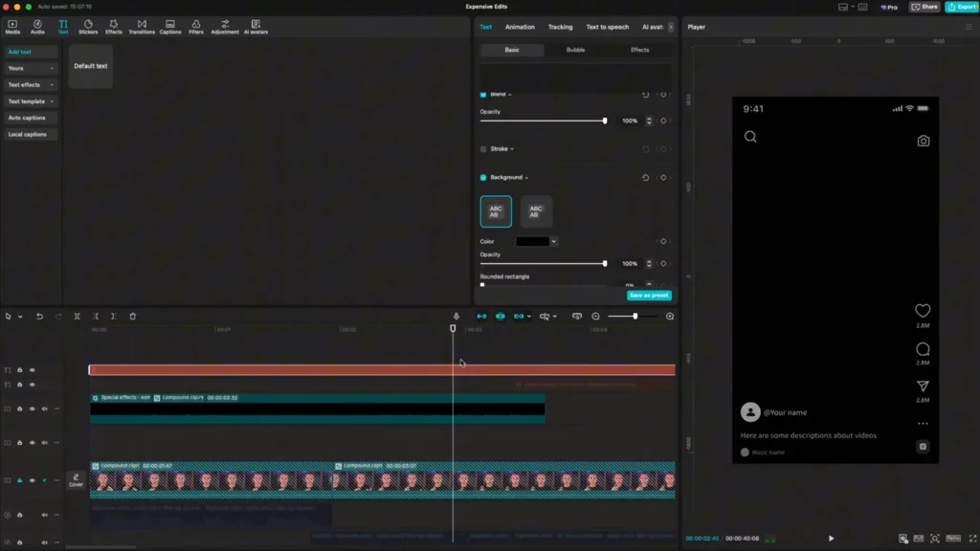Viewport: 980px width, 551px height.
Task: Zoom in the timeline with plus icon
Action: pos(670,317)
